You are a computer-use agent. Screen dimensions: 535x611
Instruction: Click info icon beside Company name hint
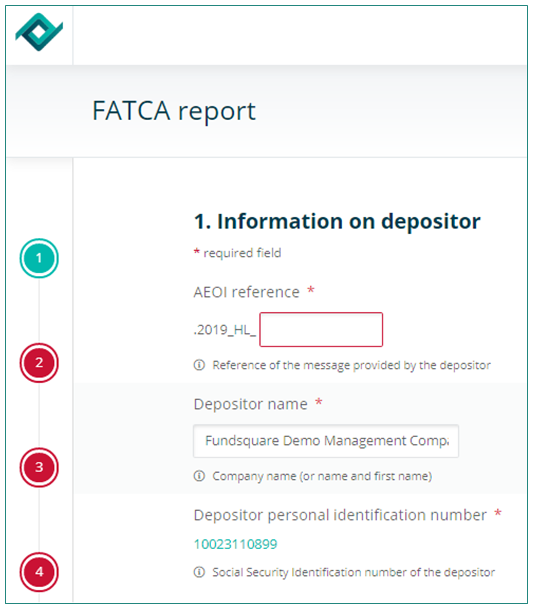pos(199,476)
